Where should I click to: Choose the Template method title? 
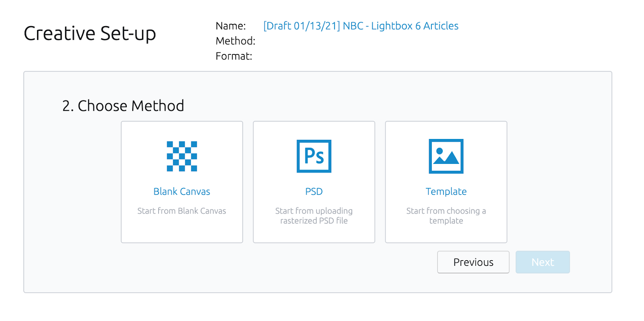point(446,192)
